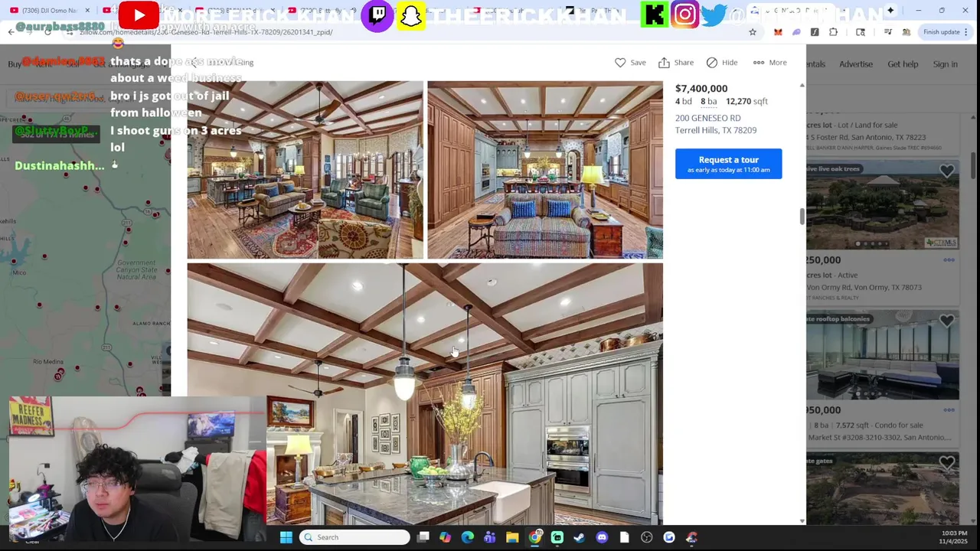Save this home with the heart
The image size is (980, 551).
[x=620, y=63]
